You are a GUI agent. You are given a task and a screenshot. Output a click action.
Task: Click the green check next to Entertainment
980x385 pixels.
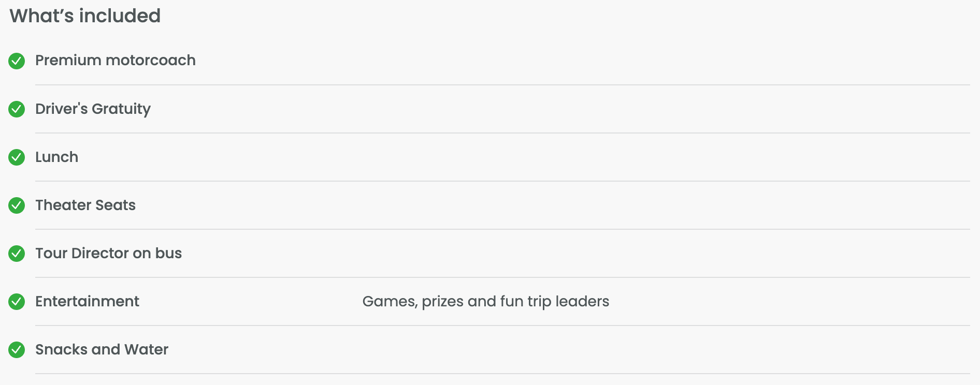point(17,302)
